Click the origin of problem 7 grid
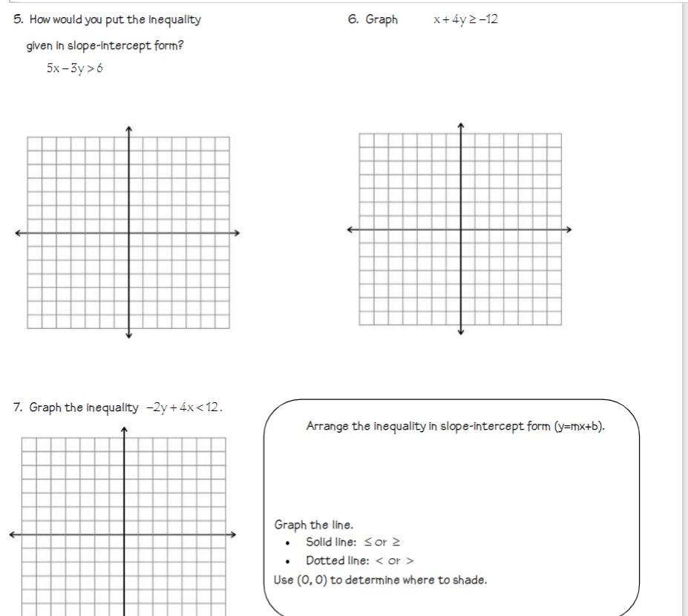The width and height of the screenshot is (688, 616). tap(124, 534)
